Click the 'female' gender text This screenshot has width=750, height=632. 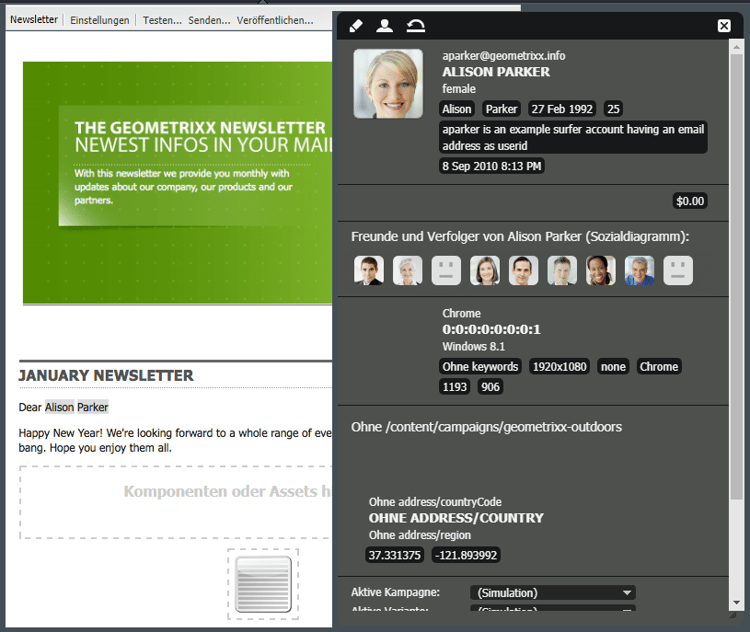click(x=459, y=89)
